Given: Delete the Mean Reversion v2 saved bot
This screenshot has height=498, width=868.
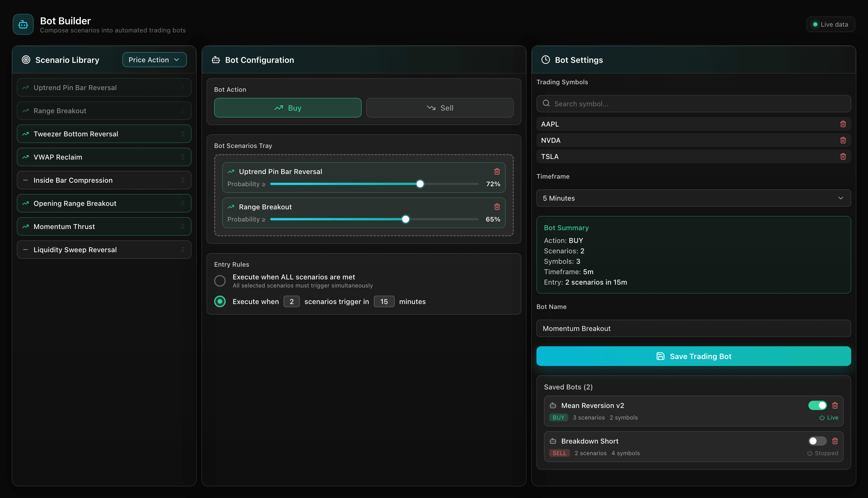Looking at the screenshot, I should point(835,405).
